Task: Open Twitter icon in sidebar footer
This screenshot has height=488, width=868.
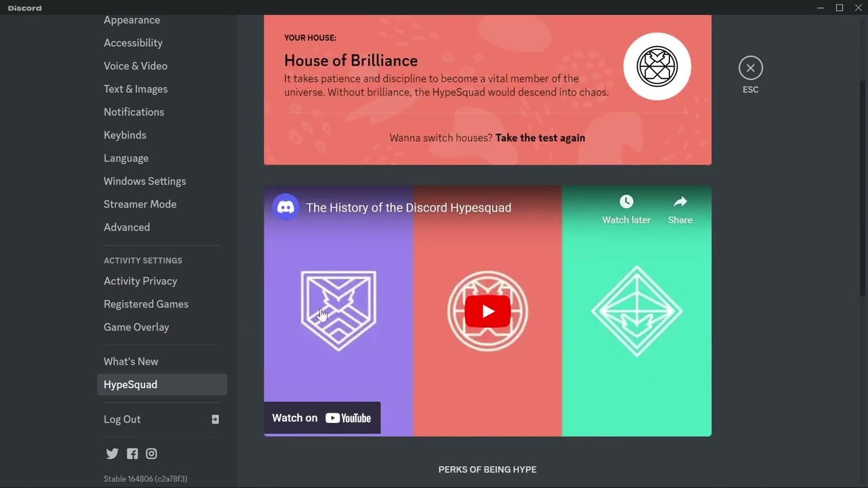Action: (113, 454)
